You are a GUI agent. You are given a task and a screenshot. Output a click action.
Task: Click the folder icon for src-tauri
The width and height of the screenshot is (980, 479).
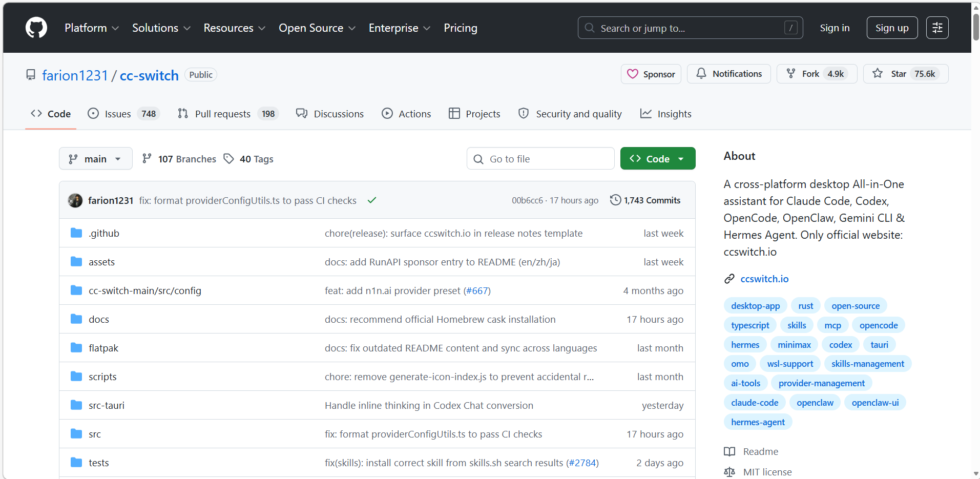[x=76, y=405]
